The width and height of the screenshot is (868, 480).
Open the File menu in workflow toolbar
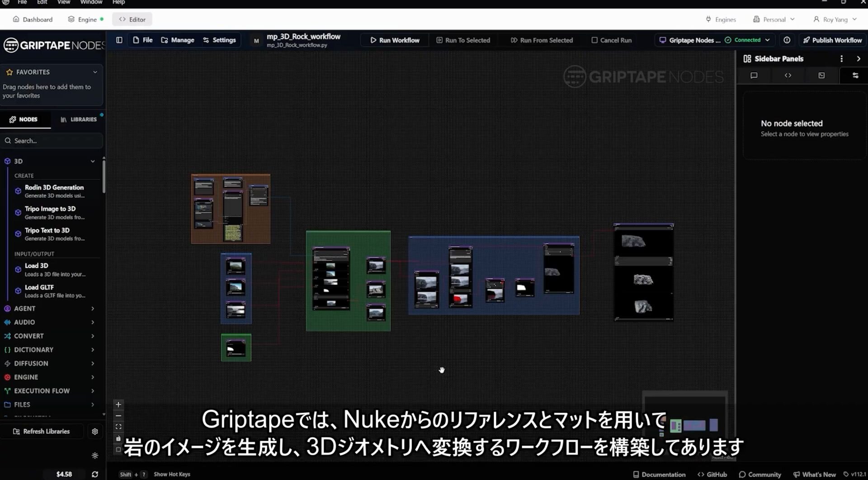coord(143,40)
